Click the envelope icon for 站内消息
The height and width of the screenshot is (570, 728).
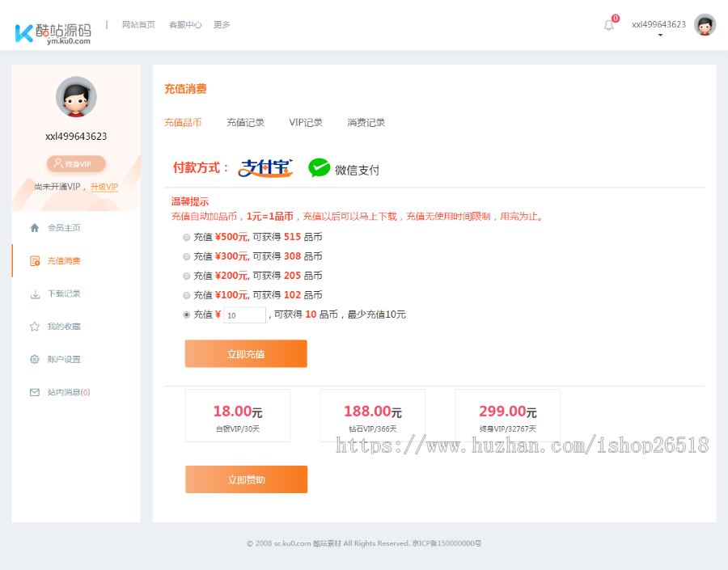tap(34, 393)
